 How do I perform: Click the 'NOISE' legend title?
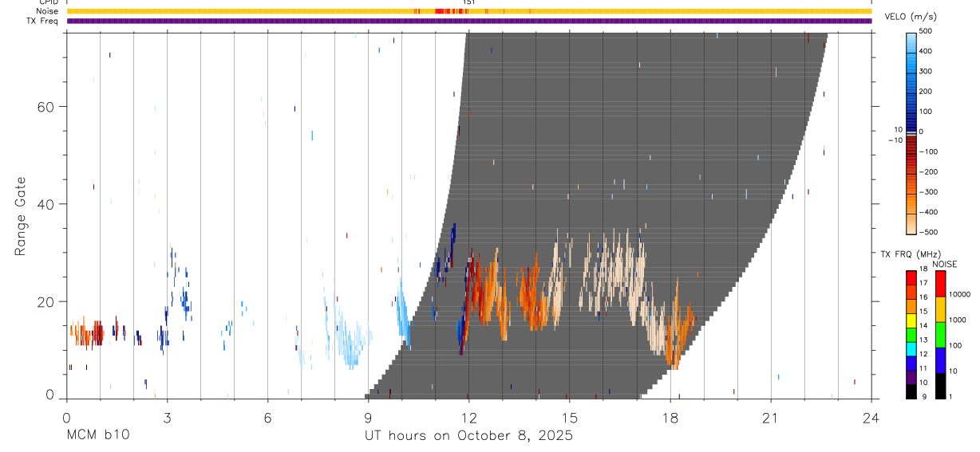(x=944, y=265)
